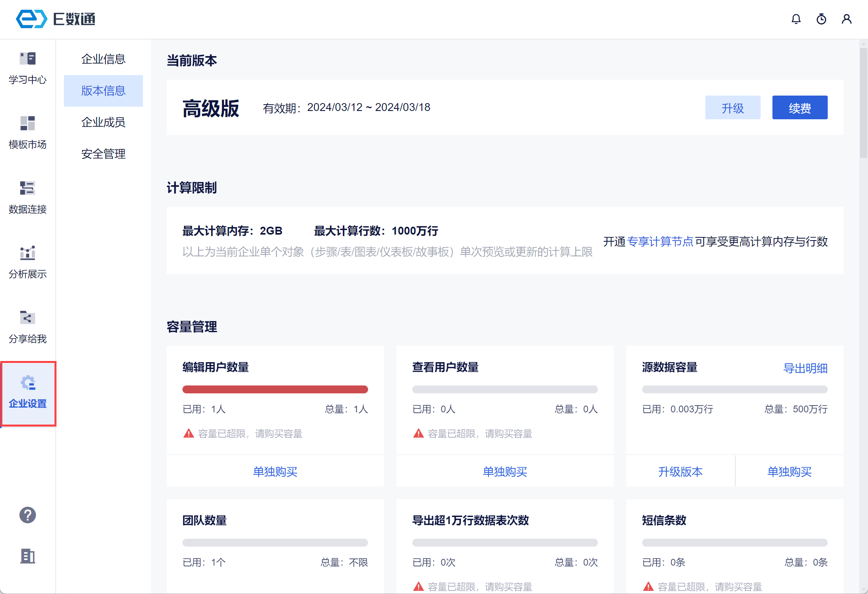Open the 安全管理 menu item
The height and width of the screenshot is (594, 868).
103,154
